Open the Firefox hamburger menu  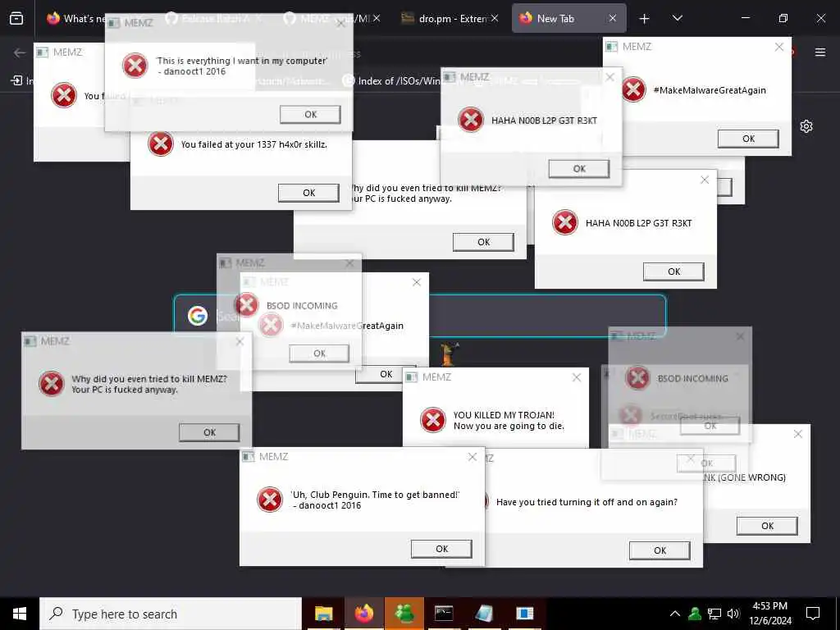click(819, 52)
